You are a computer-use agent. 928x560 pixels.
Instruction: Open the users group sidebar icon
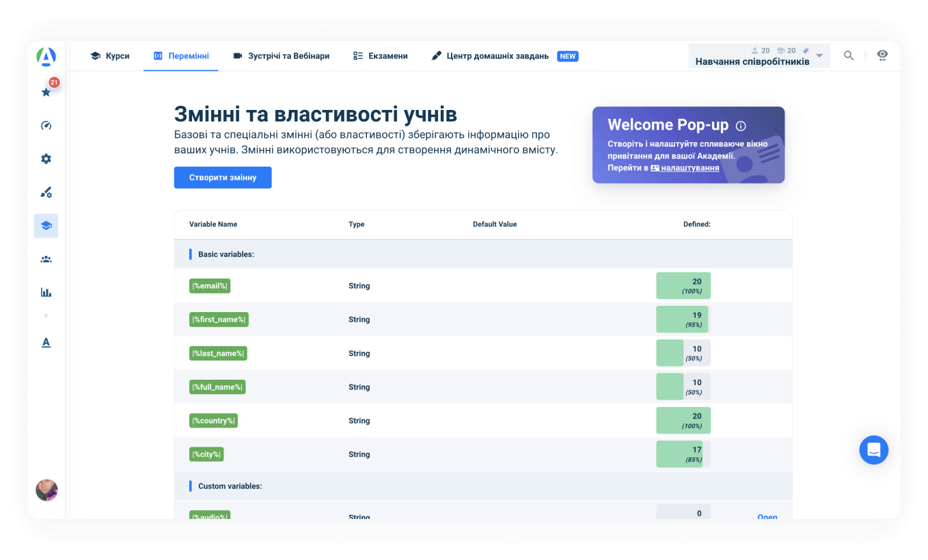(x=46, y=260)
